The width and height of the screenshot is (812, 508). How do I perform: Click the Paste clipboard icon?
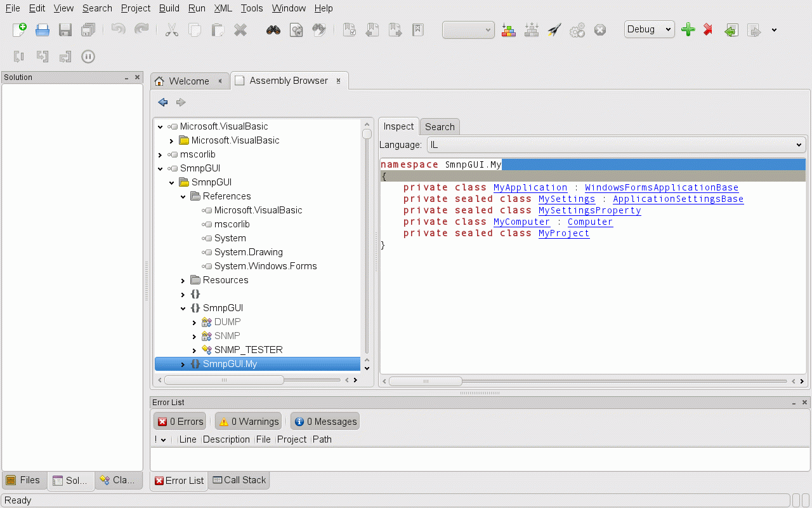(x=218, y=30)
